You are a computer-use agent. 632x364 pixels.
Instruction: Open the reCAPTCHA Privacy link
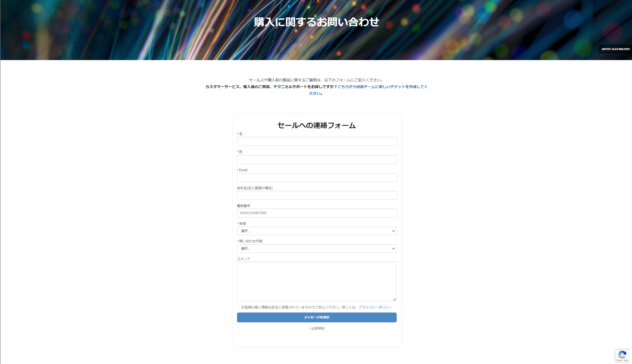tap(619, 360)
